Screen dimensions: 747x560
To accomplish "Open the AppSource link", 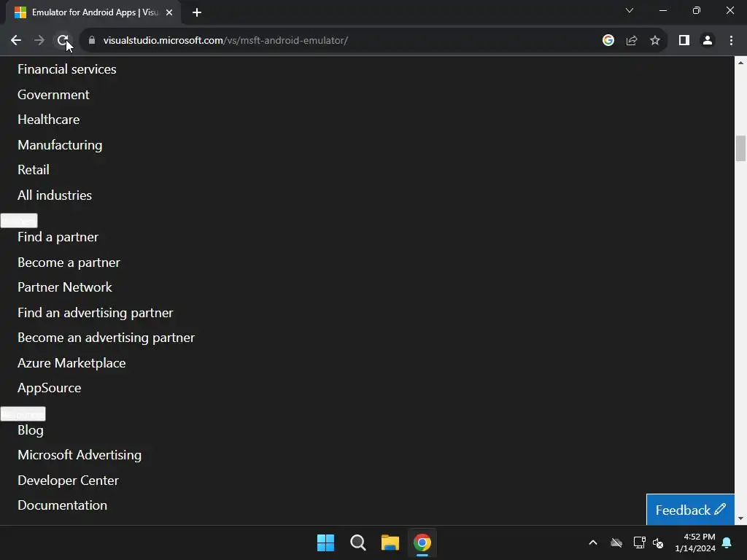I will pos(50,388).
